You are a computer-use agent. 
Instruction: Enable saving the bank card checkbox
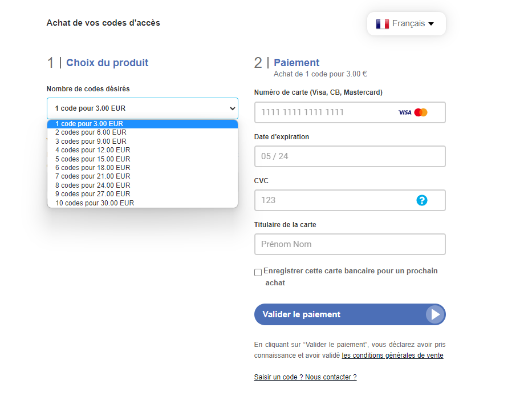point(258,272)
